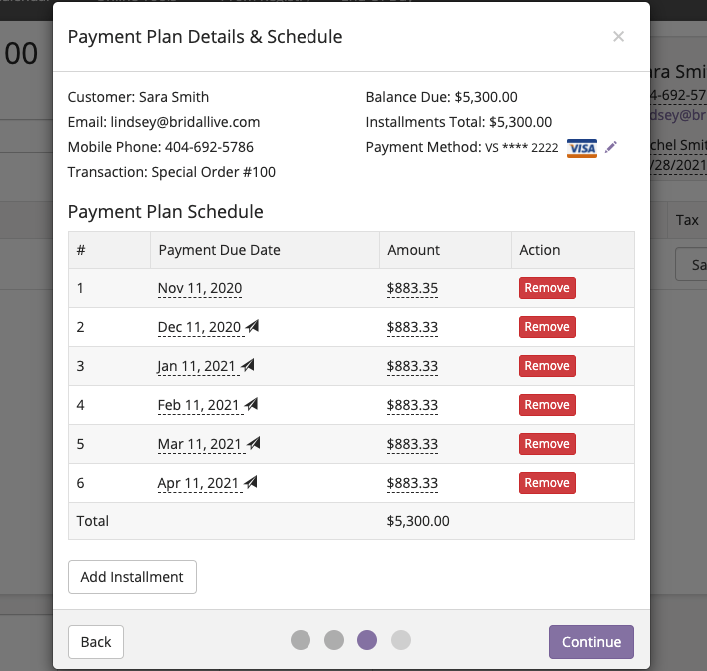The height and width of the screenshot is (671, 707).
Task: Edit the $883.35 installment amount
Action: 412,288
